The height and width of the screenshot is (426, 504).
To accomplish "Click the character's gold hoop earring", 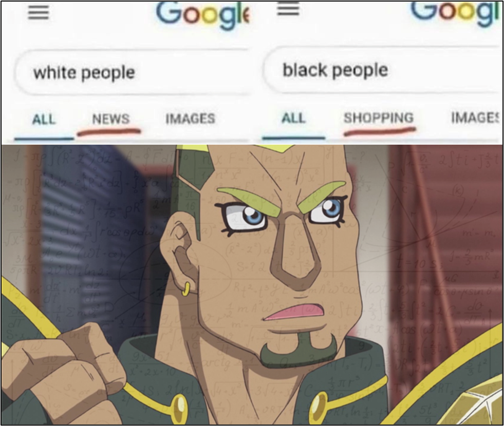I will coord(186,288).
